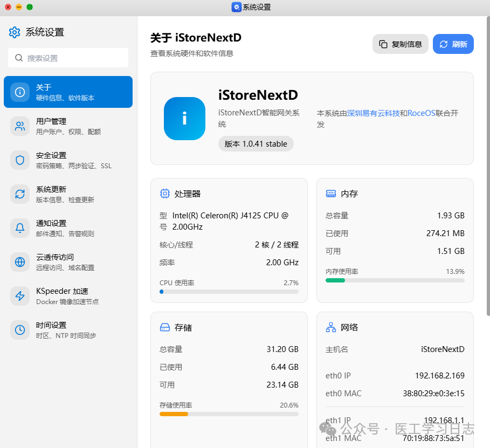The height and width of the screenshot is (448, 490).
Task: Click the 通知设置 bell icon
Action: 20,228
